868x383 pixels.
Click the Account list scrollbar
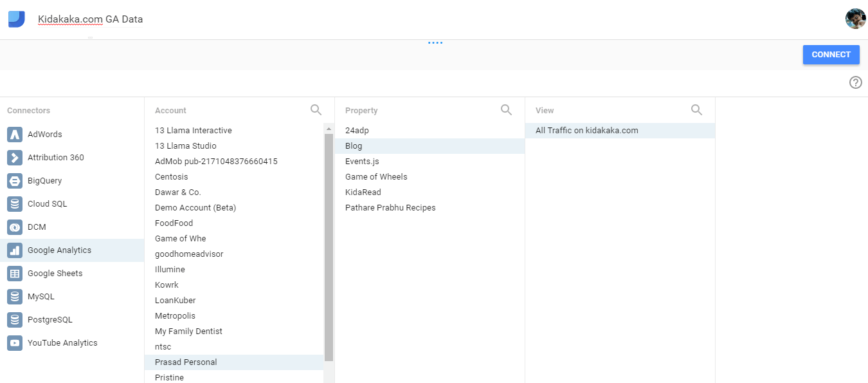329,247
